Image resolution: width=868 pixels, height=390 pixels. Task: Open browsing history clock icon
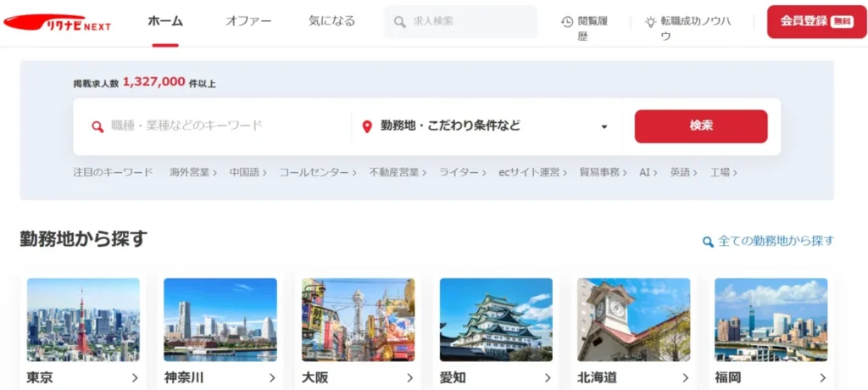point(567,22)
